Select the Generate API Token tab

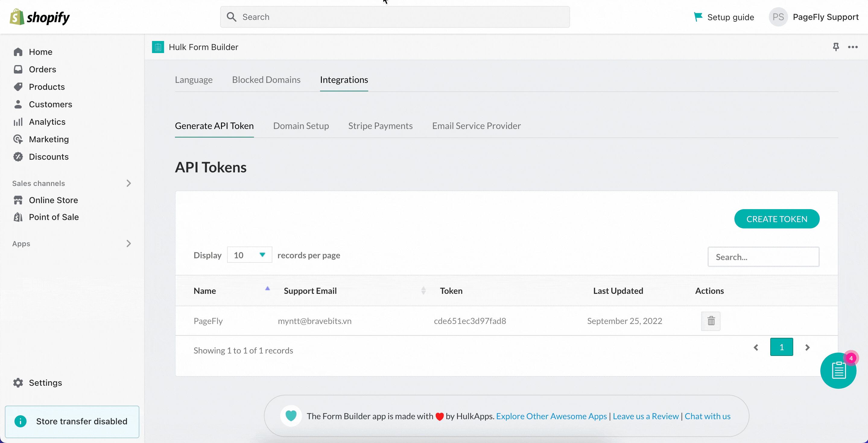[214, 126]
